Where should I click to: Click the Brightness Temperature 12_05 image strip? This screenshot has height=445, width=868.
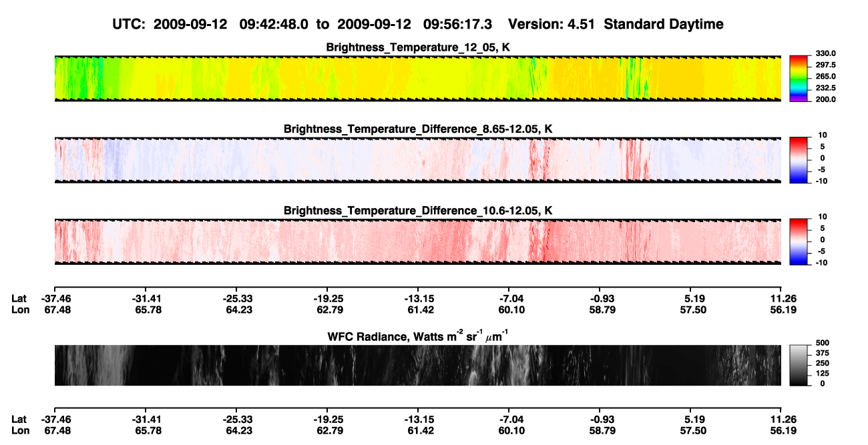[x=417, y=79]
